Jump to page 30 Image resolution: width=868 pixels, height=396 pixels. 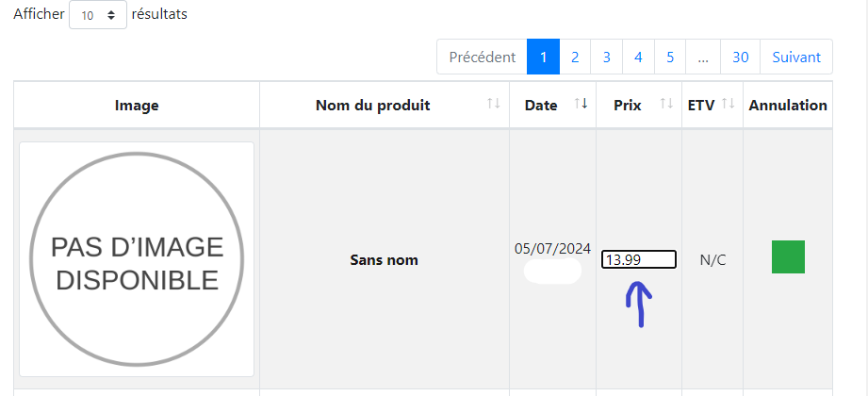coord(740,57)
